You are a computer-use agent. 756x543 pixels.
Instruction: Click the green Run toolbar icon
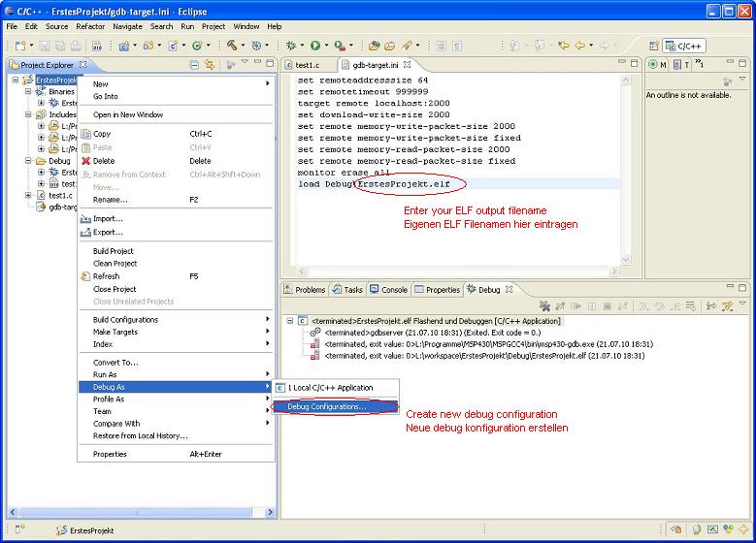315,46
